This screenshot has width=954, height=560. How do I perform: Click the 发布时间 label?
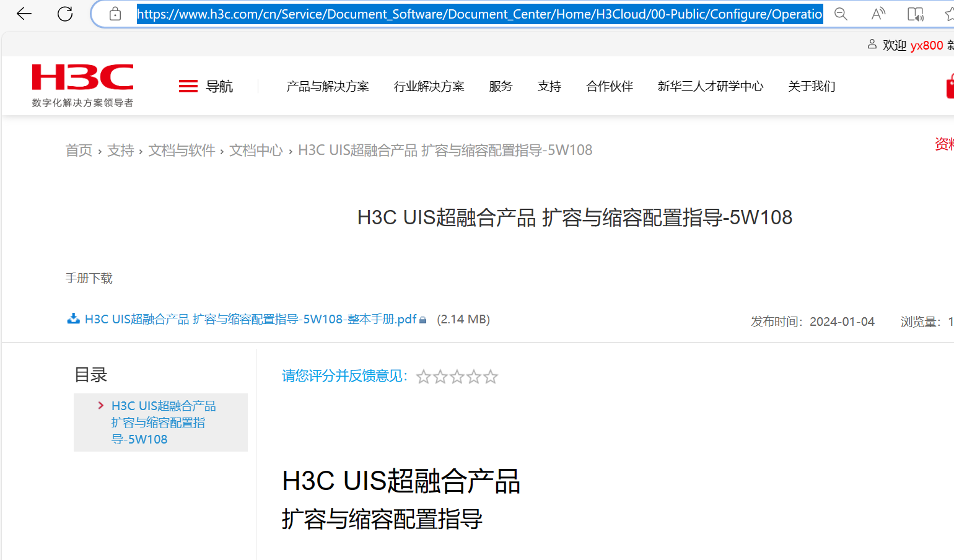pyautogui.click(x=777, y=322)
